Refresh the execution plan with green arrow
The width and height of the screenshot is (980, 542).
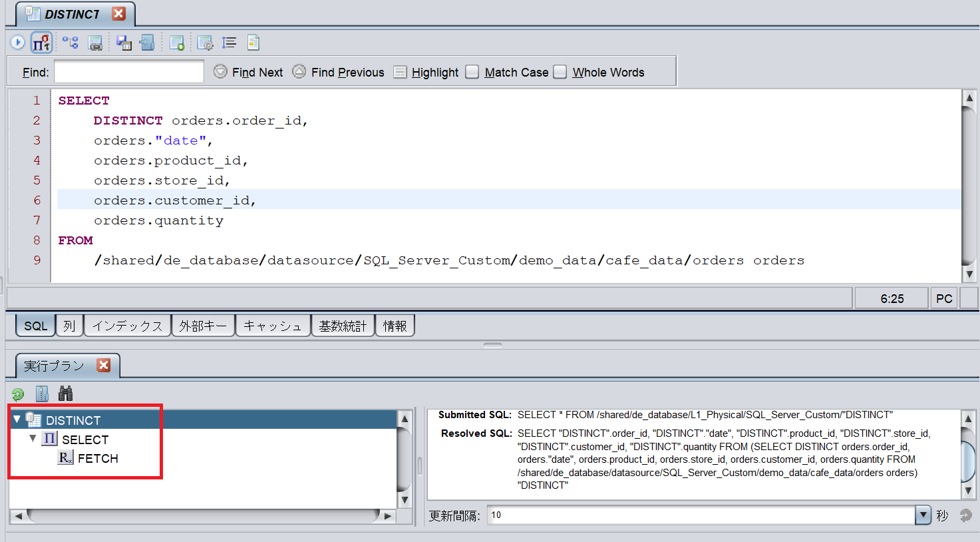point(18,394)
